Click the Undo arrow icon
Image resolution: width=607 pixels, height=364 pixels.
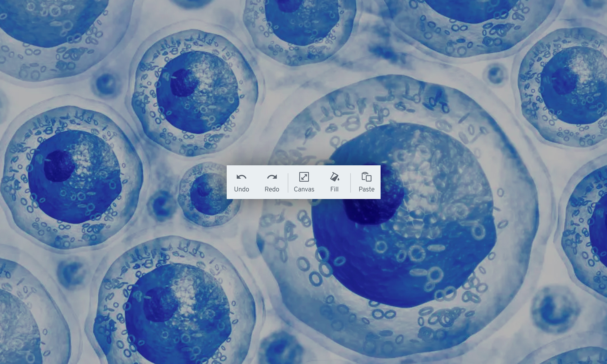(x=242, y=177)
